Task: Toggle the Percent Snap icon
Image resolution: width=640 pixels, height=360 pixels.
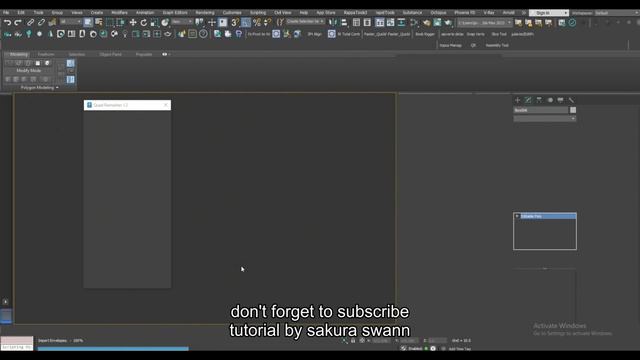Action: tap(256, 22)
